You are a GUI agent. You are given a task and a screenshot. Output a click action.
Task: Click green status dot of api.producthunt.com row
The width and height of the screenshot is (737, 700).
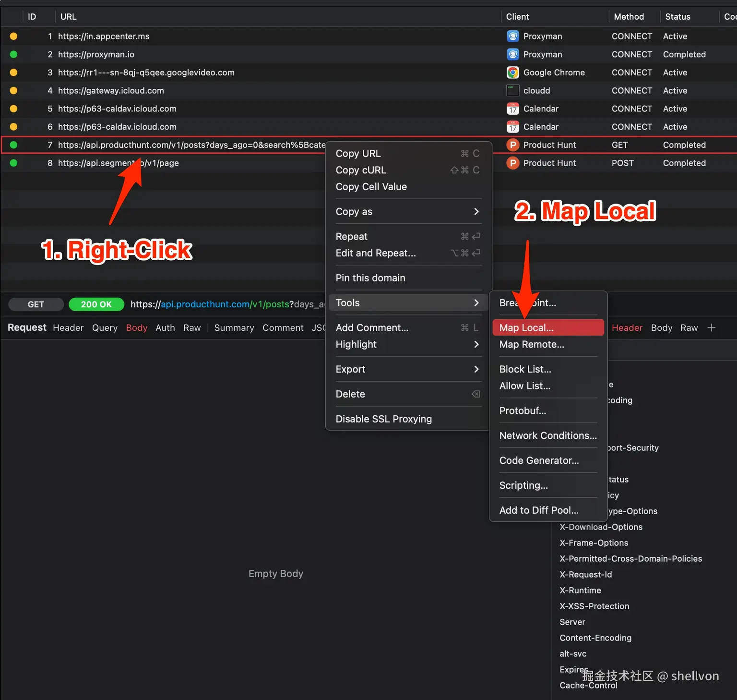click(x=13, y=145)
